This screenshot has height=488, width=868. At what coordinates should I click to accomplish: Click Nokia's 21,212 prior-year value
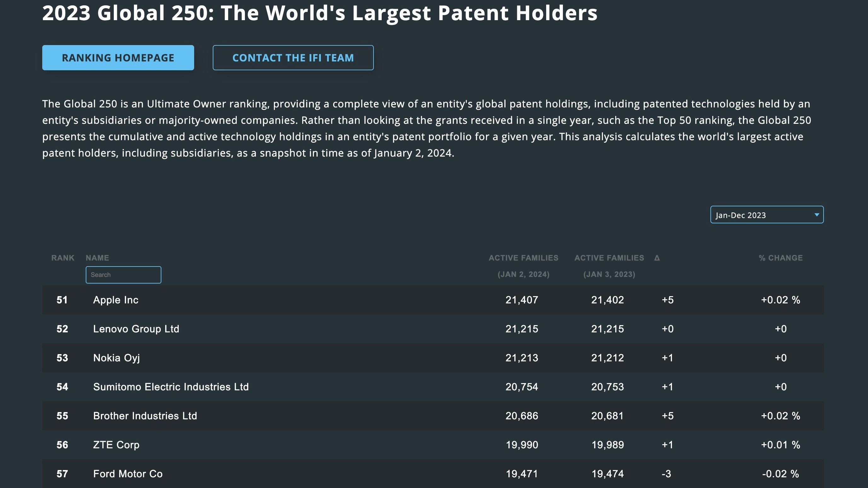(608, 358)
